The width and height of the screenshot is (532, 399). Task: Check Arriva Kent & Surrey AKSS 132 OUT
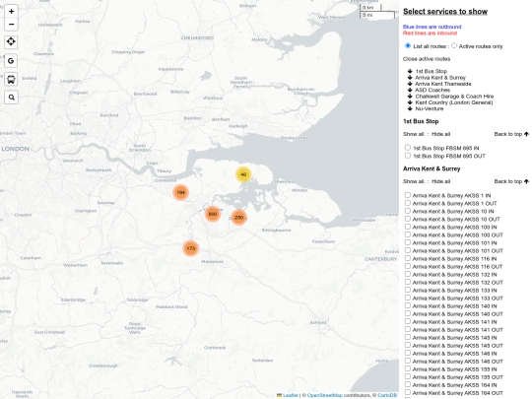408,282
